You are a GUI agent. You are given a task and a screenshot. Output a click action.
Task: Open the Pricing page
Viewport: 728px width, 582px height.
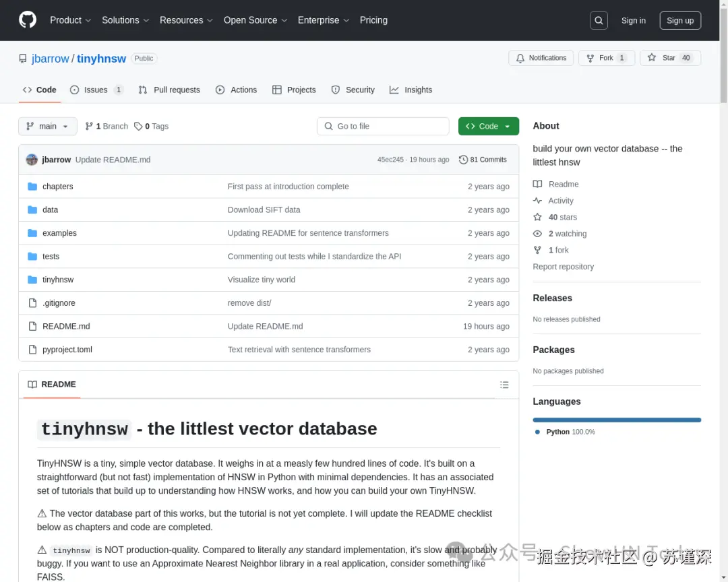click(373, 20)
